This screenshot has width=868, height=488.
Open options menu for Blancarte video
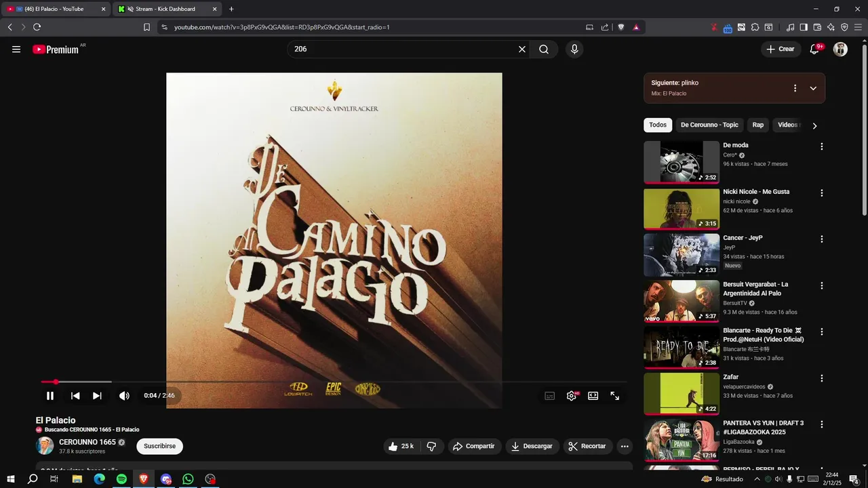822,332
